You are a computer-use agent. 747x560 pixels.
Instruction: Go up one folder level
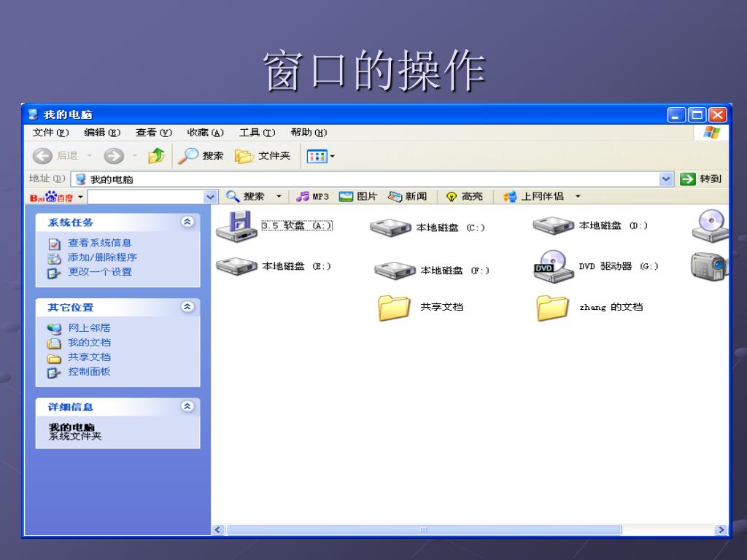click(x=156, y=155)
